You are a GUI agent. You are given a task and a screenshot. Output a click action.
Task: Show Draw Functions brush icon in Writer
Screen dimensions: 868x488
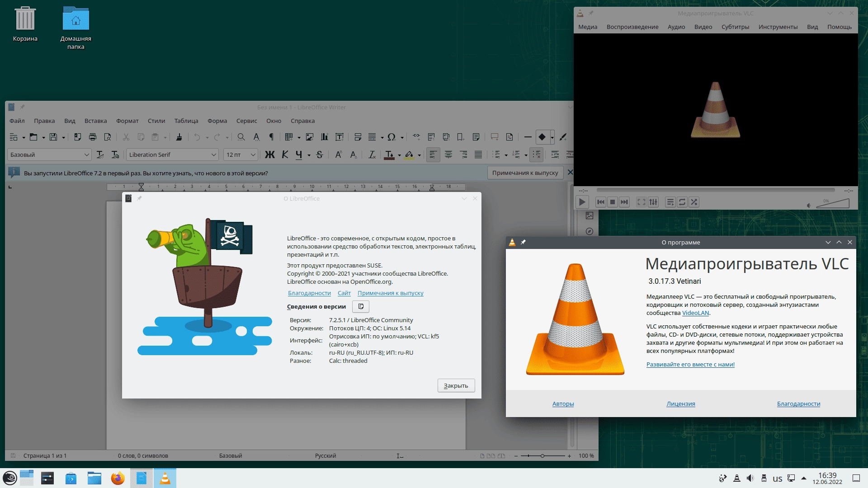coord(563,137)
